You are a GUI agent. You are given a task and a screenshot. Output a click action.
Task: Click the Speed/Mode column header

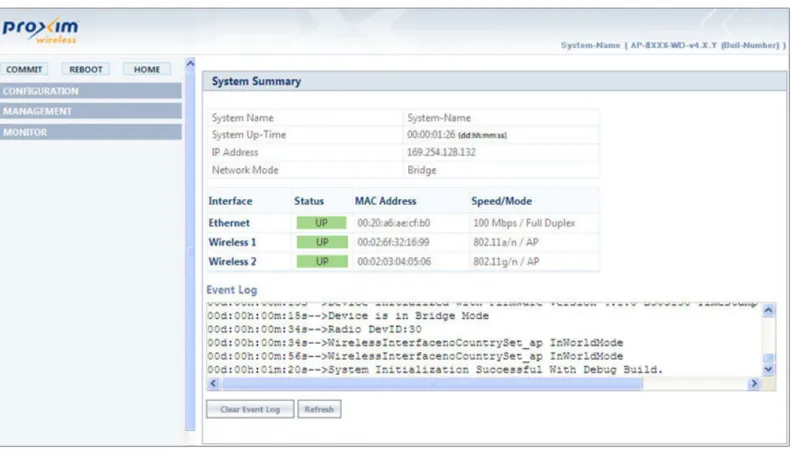click(x=501, y=201)
